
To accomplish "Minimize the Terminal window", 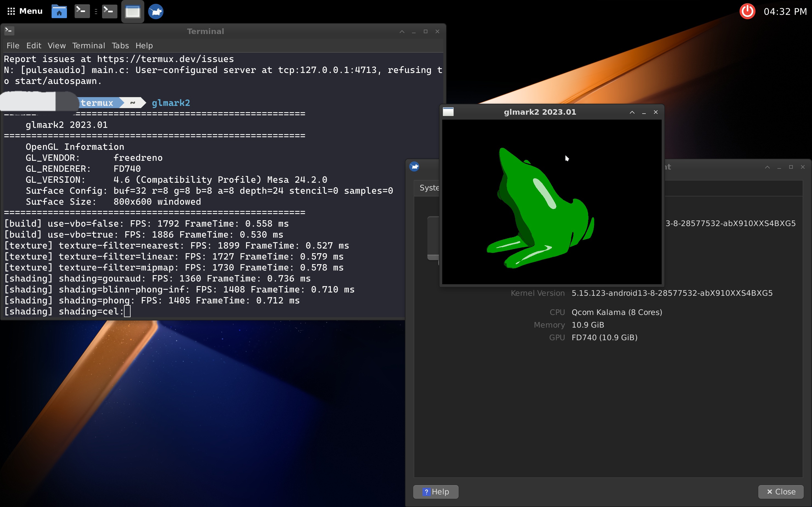I will pyautogui.click(x=414, y=31).
